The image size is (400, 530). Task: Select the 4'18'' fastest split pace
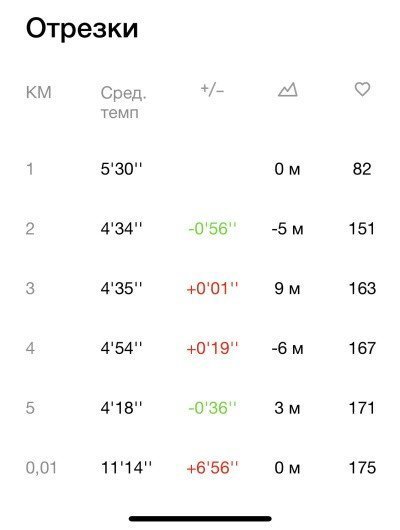point(122,408)
